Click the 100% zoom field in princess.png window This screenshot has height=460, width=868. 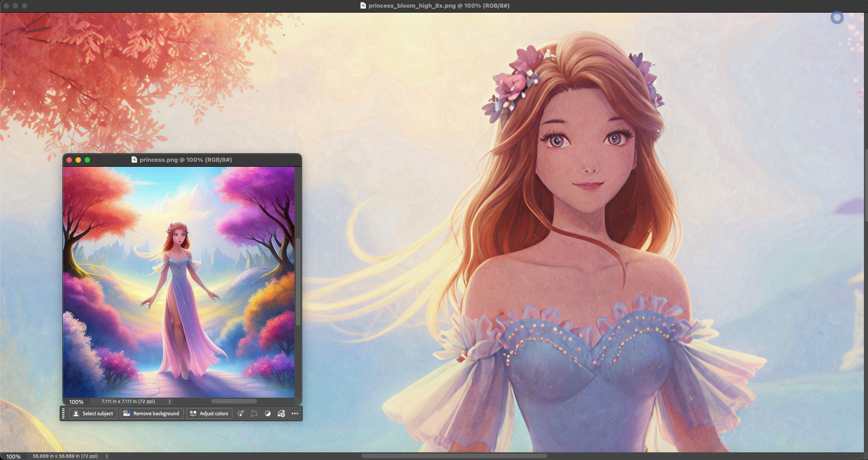click(x=76, y=402)
